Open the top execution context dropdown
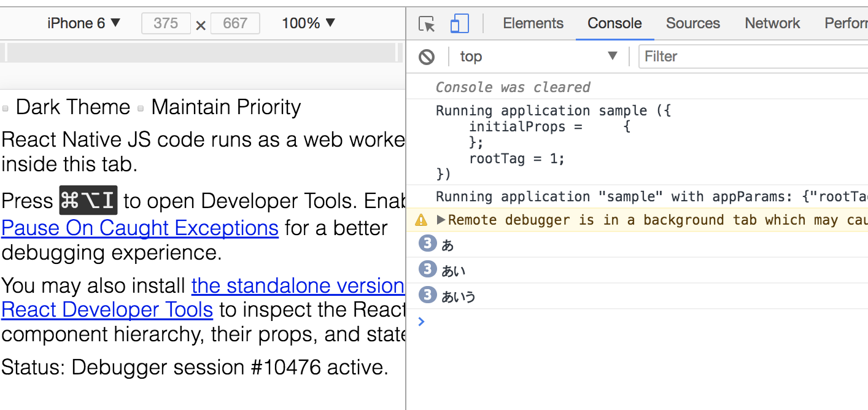Screen dimensions: 868x410 click(x=538, y=56)
